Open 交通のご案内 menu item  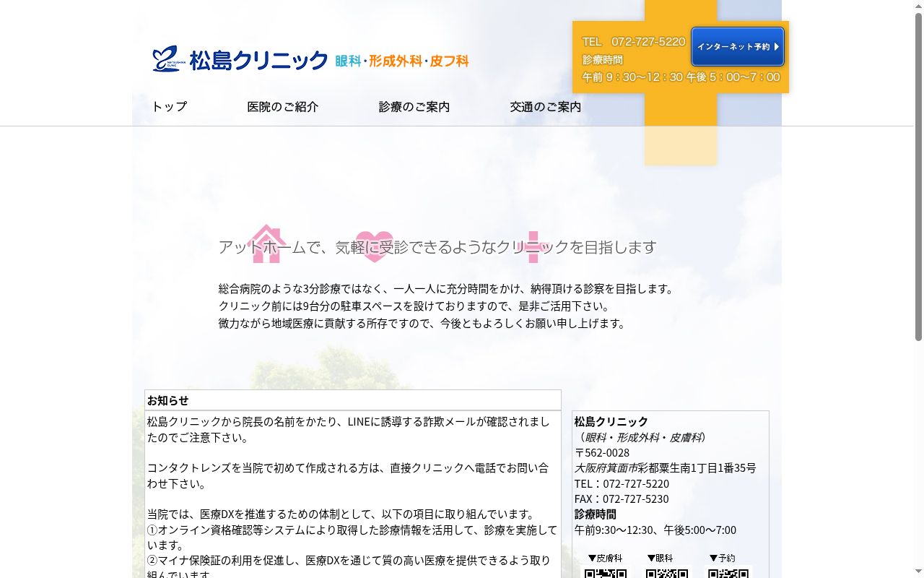545,107
